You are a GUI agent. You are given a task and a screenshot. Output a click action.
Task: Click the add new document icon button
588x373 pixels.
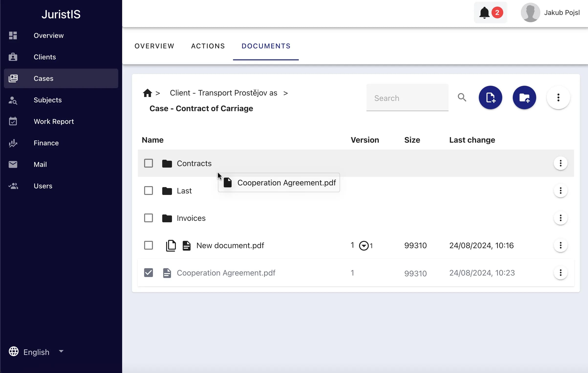click(x=490, y=97)
